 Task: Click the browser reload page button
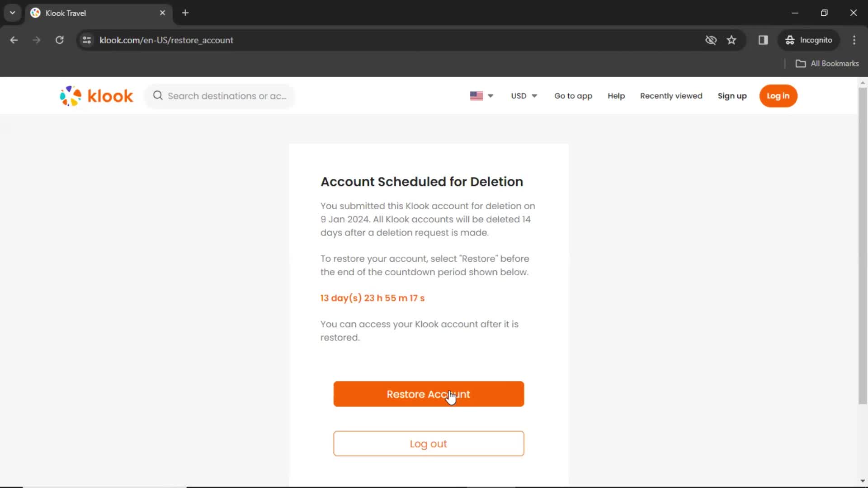[x=59, y=40]
